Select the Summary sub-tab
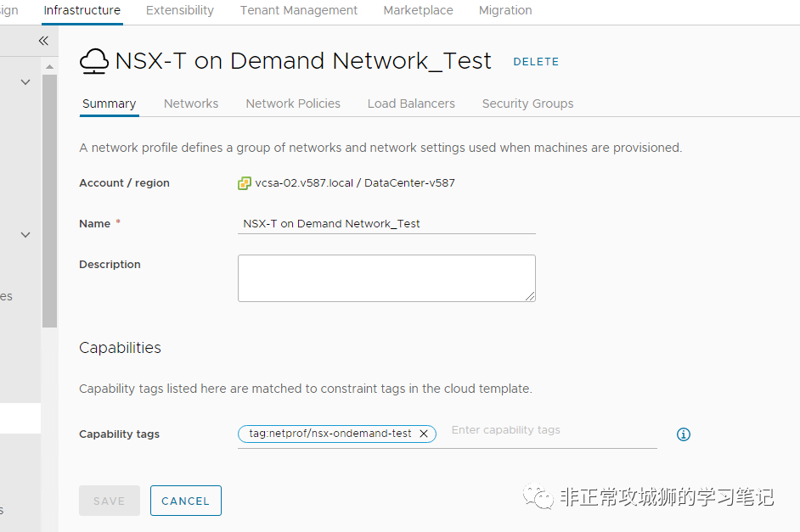800x532 pixels. pyautogui.click(x=110, y=104)
